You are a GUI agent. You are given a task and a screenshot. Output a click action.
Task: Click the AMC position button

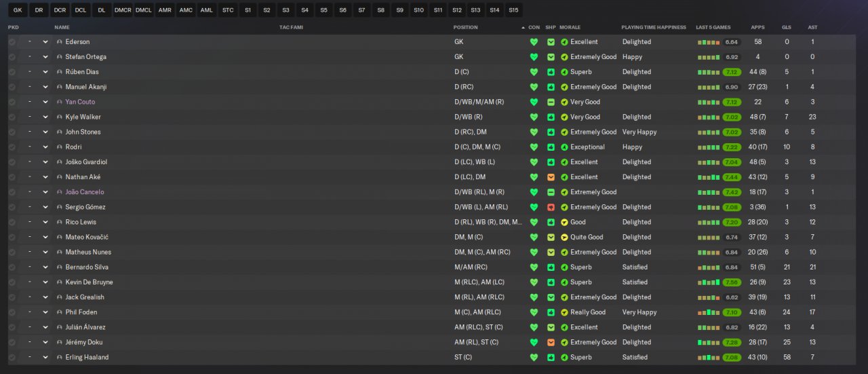point(186,10)
